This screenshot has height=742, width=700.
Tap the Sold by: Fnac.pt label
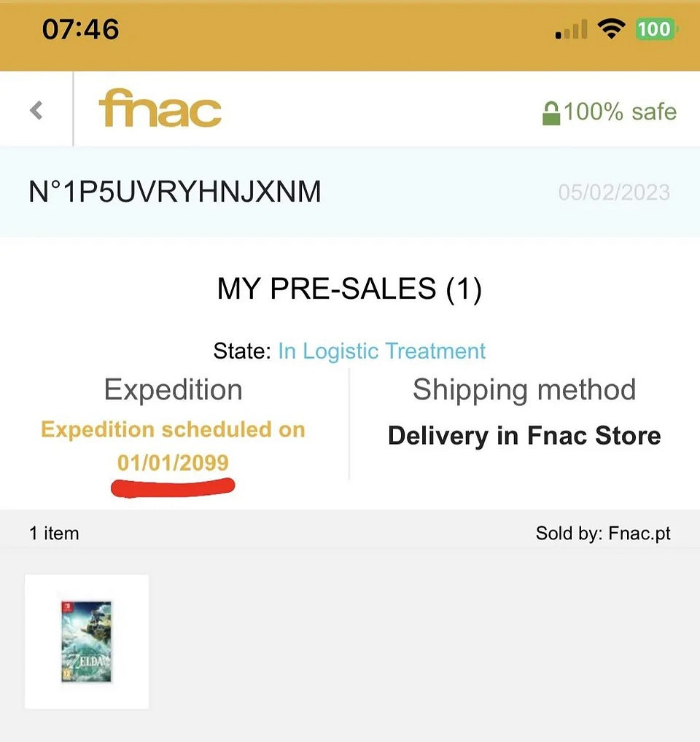coord(602,534)
